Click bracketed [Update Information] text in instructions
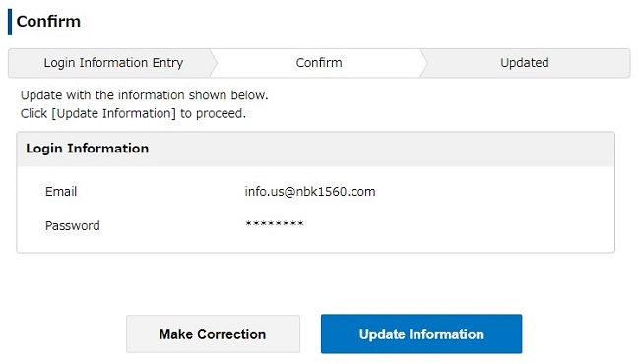Screen dimensions: 640x364 pyautogui.click(x=113, y=113)
